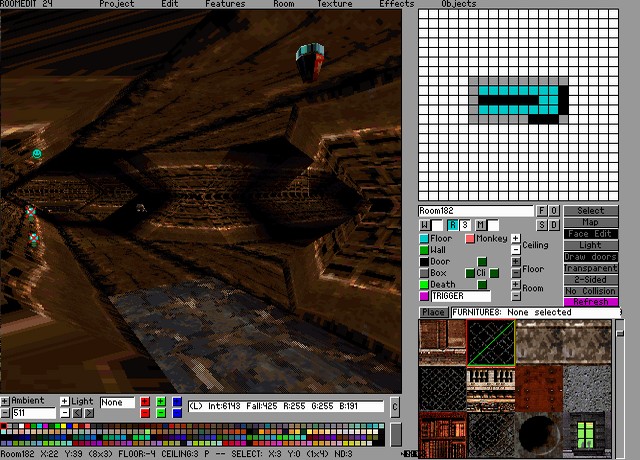Select the gray Box block type
Screen dimensions: 640x460
tap(424, 273)
